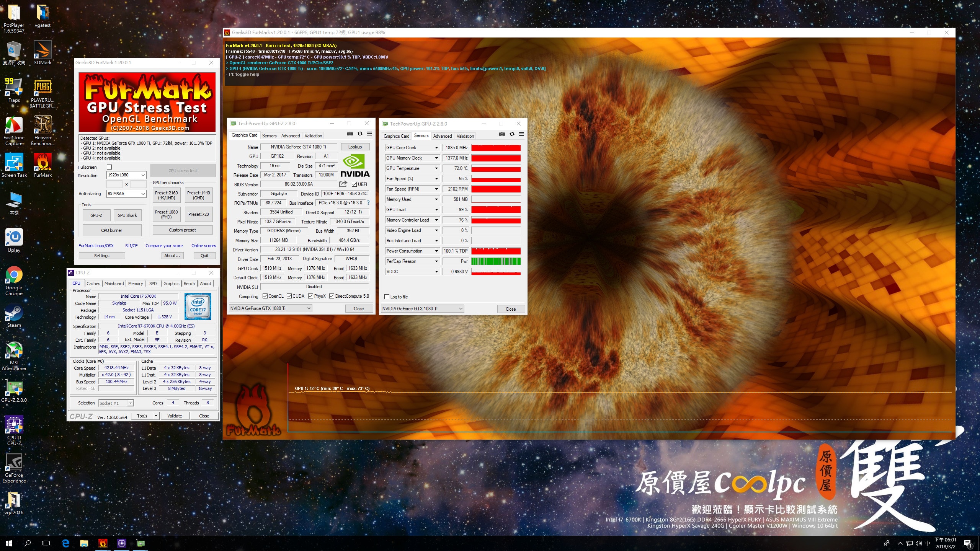Open the GPU-Z 2.8.0 desktop shortcut

pos(14,391)
